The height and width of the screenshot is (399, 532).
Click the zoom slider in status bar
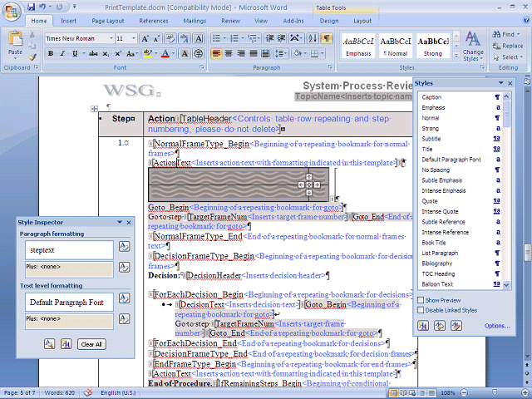[494, 392]
